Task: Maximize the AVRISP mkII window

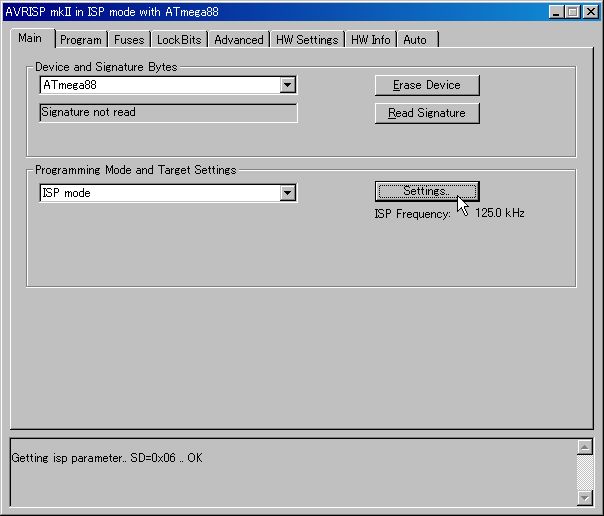Action: pos(572,12)
